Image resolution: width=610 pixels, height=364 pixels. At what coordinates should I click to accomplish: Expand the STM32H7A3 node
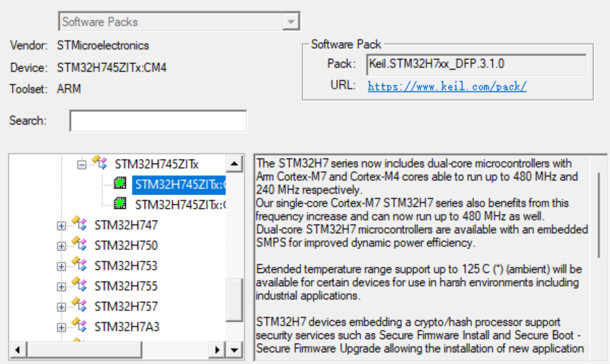(61, 327)
